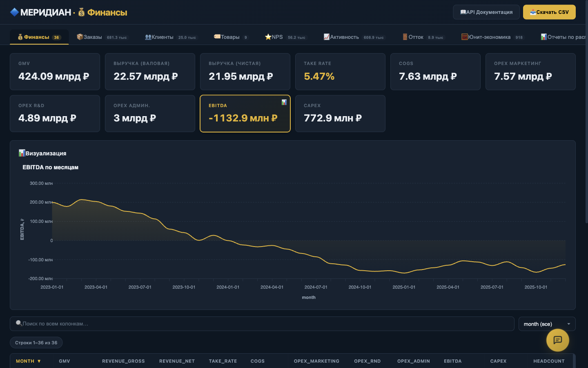Select the CAPEX metric card

click(x=340, y=114)
